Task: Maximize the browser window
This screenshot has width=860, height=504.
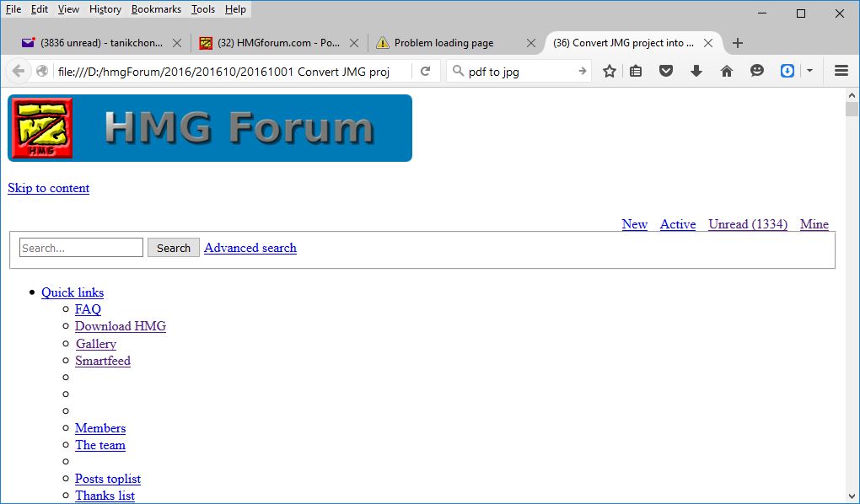Action: (x=801, y=13)
